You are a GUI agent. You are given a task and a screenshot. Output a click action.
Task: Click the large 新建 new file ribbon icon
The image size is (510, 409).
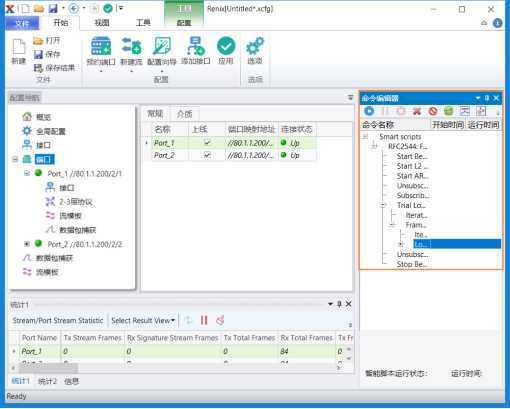pos(19,51)
